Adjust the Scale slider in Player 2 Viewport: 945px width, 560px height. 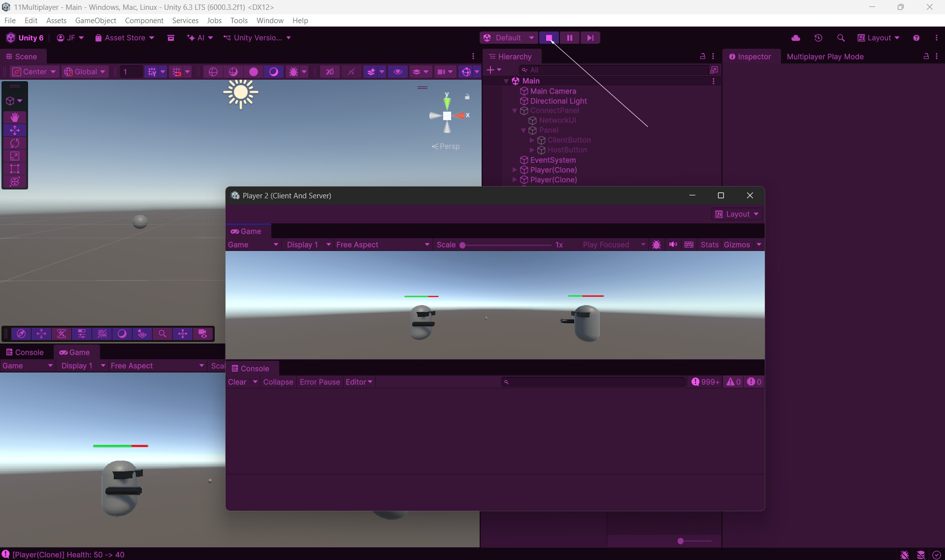(x=462, y=245)
